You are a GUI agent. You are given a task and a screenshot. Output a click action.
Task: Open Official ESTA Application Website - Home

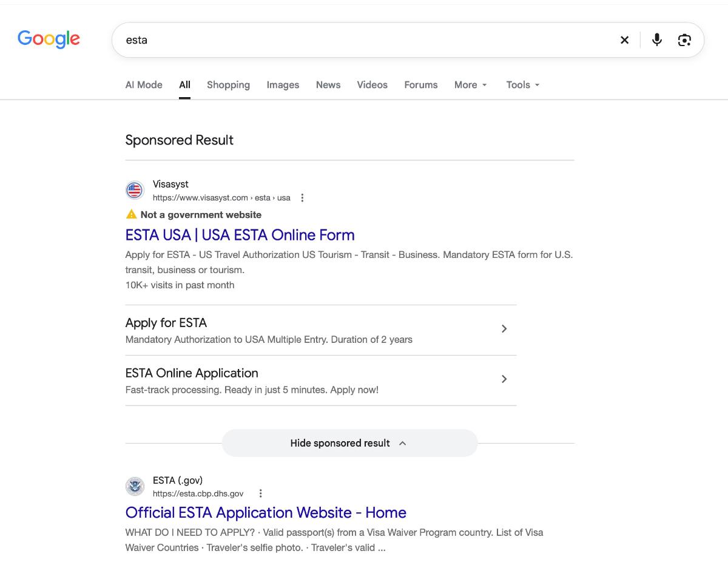(x=266, y=512)
